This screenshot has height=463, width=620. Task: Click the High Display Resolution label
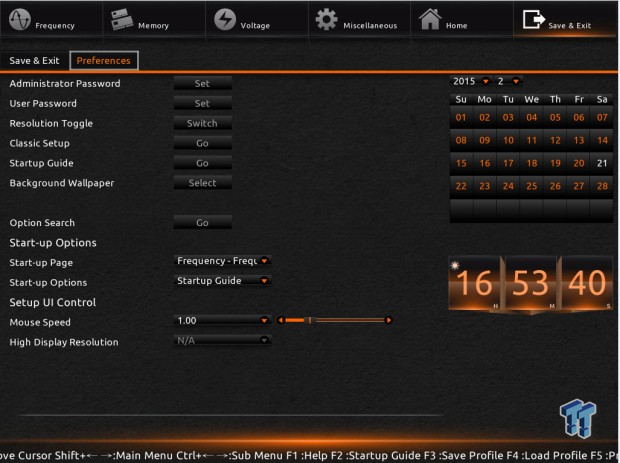[x=64, y=342]
